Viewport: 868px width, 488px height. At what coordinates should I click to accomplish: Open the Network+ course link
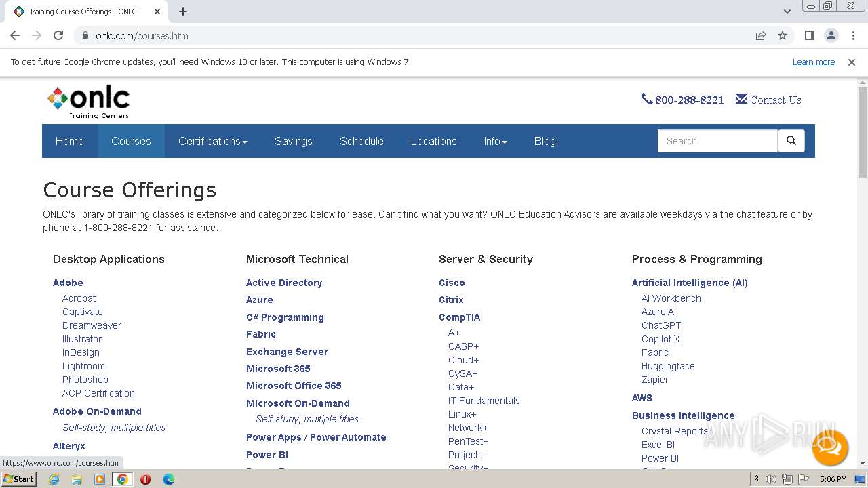pos(468,428)
